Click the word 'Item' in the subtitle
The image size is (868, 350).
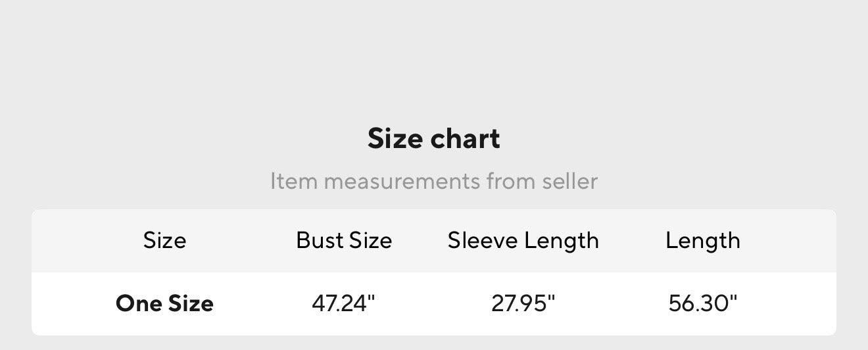tap(293, 180)
